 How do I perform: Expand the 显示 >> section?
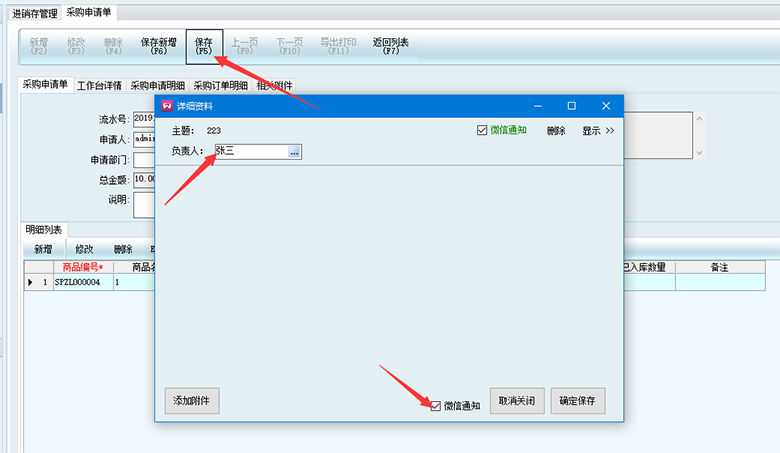pos(598,130)
